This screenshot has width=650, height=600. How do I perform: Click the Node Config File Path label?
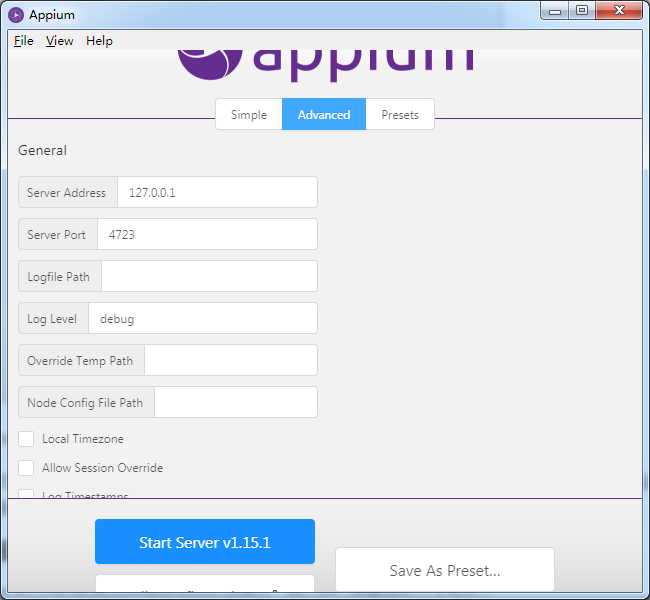85,403
